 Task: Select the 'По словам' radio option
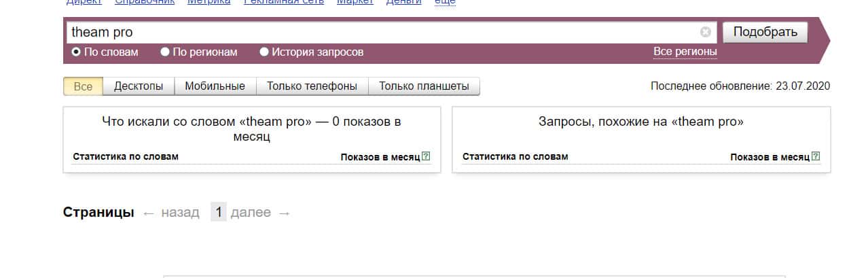(x=76, y=52)
